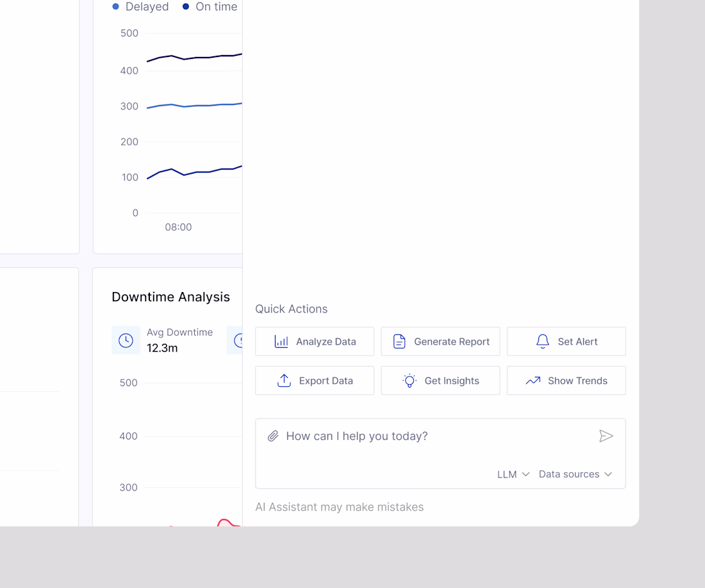Click the upload icon in Export Data
Image resolution: width=705 pixels, height=588 pixels.
point(284,380)
